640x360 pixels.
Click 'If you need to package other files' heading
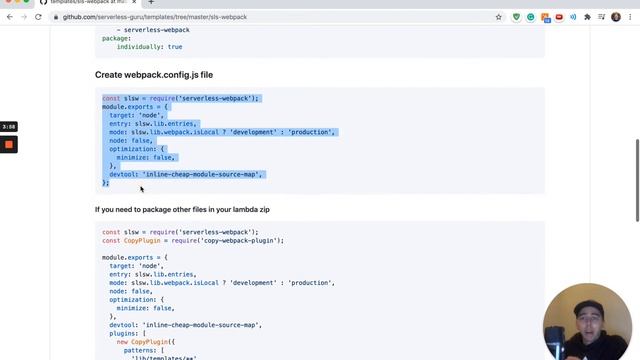(x=182, y=209)
